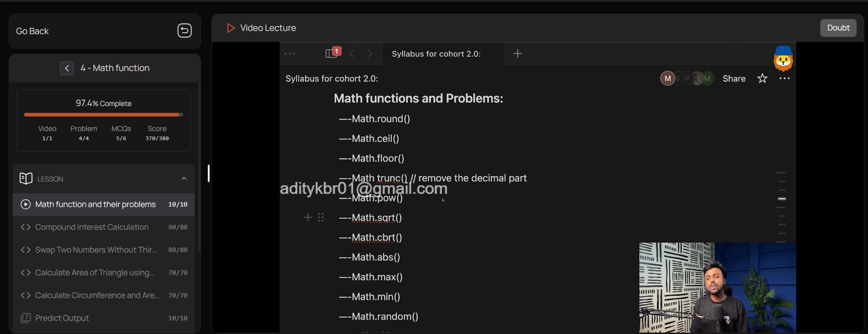Screen dimensions: 868x334
Task: Open the Predict Output quiz item
Action: point(62,318)
